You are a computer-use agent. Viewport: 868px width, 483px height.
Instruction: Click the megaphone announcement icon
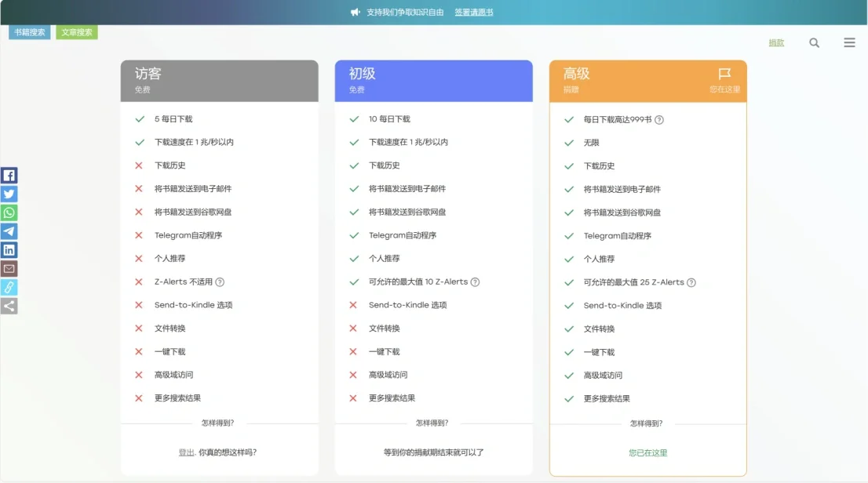[356, 13]
